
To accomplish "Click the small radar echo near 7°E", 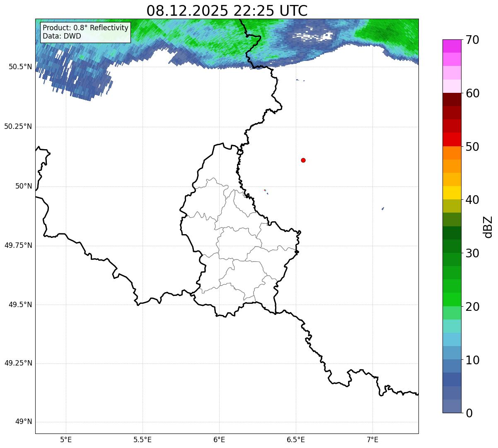I will pos(383,208).
